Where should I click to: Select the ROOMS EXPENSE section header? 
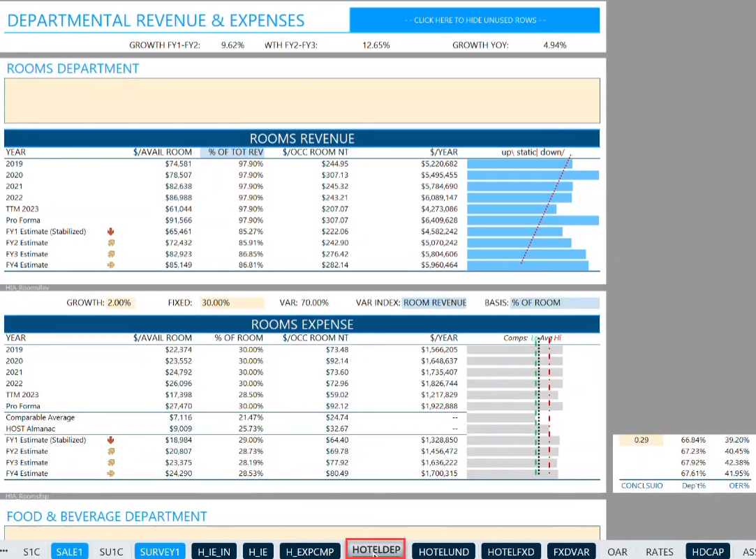tap(302, 325)
